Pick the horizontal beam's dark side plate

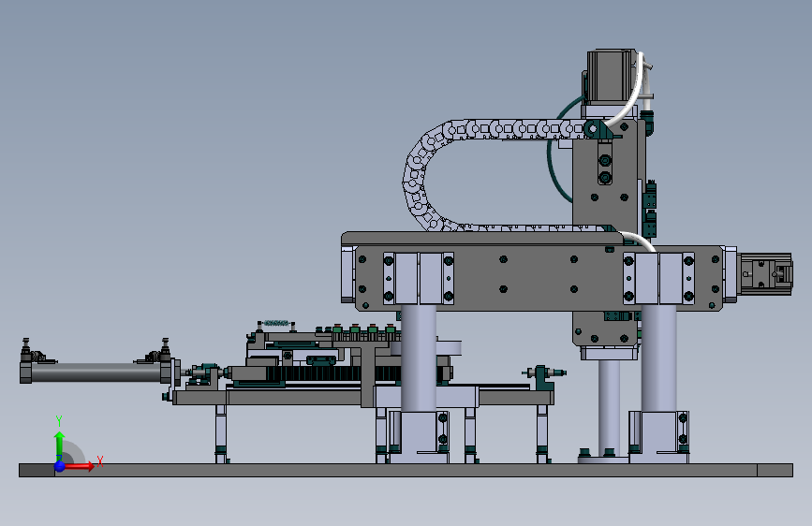[539, 279]
